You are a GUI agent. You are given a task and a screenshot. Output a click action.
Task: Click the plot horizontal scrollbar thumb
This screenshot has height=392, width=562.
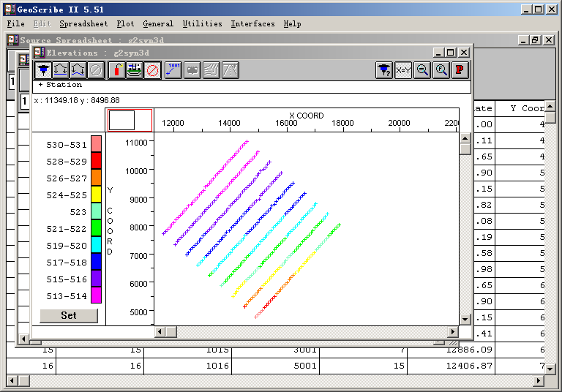[171, 332]
